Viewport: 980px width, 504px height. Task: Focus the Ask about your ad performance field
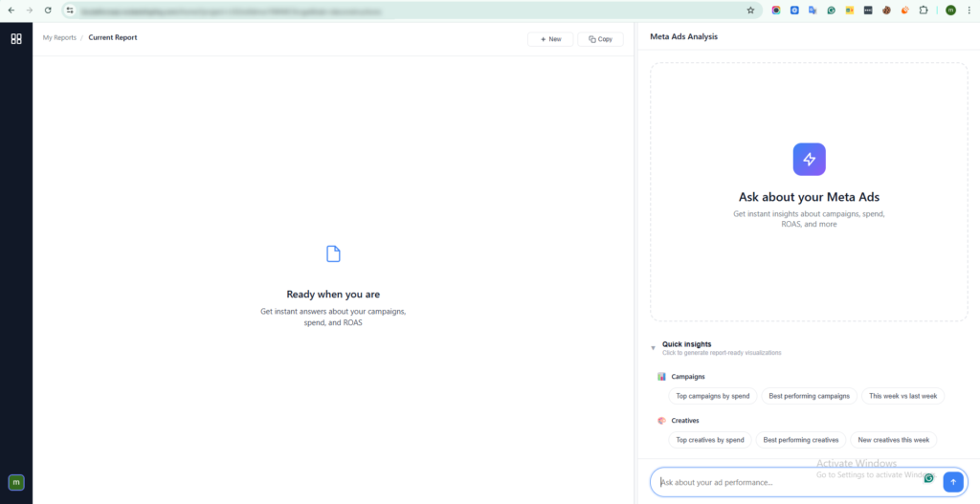coord(785,482)
